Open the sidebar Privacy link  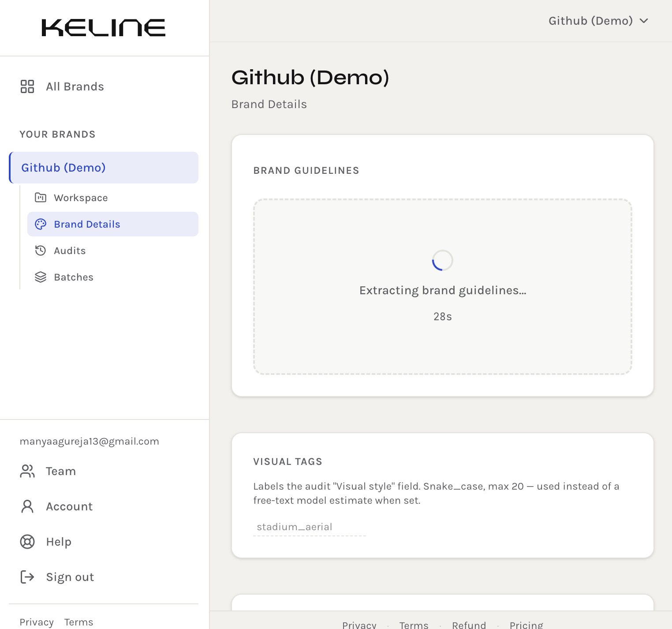37,622
